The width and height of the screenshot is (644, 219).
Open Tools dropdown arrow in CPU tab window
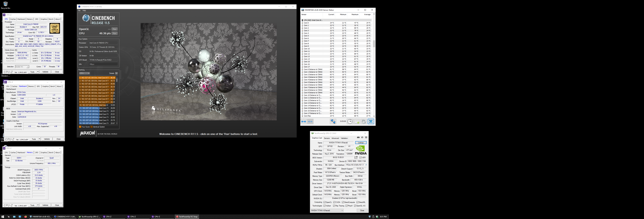[38, 72]
